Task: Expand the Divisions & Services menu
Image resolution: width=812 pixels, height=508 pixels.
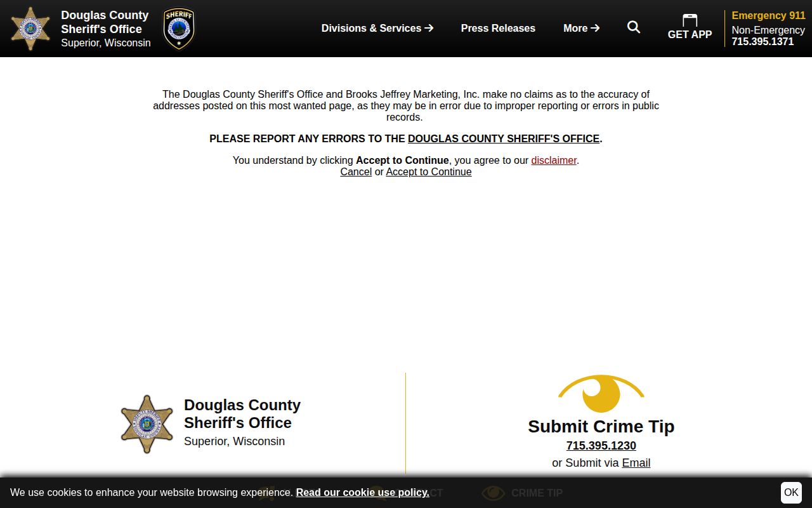Action: (377, 28)
